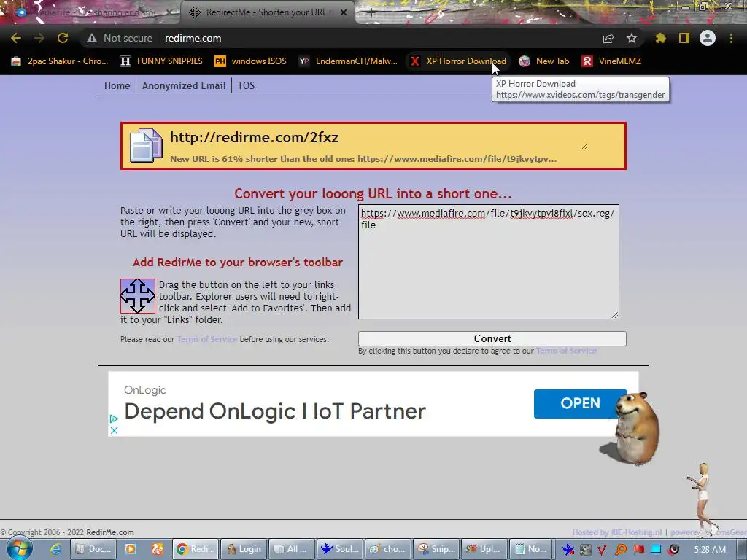Open the VineMEMZ bookmark
This screenshot has height=560, width=747.
[x=611, y=61]
